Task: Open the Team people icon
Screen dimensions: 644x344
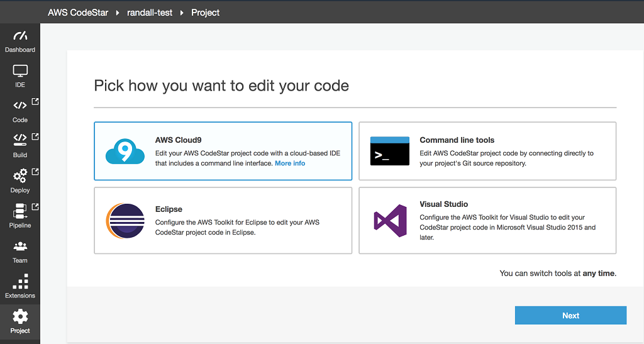Action: [19, 246]
